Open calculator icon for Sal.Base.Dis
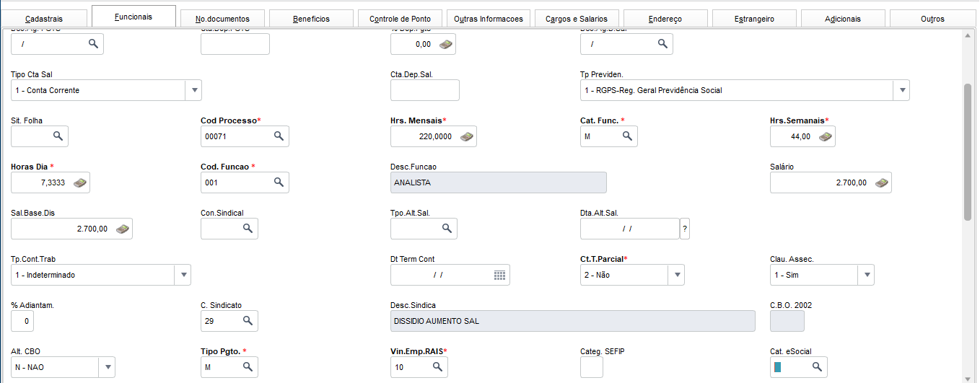 [123, 229]
